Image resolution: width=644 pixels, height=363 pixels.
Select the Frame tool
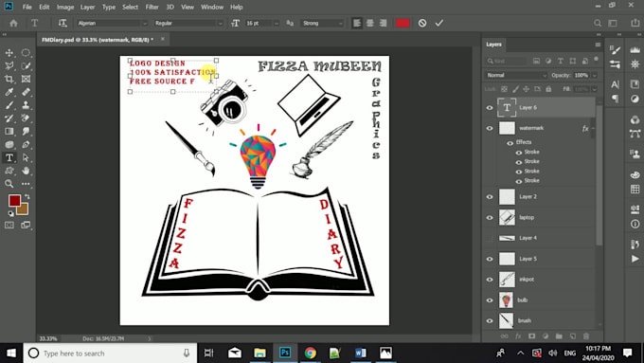(x=26, y=79)
